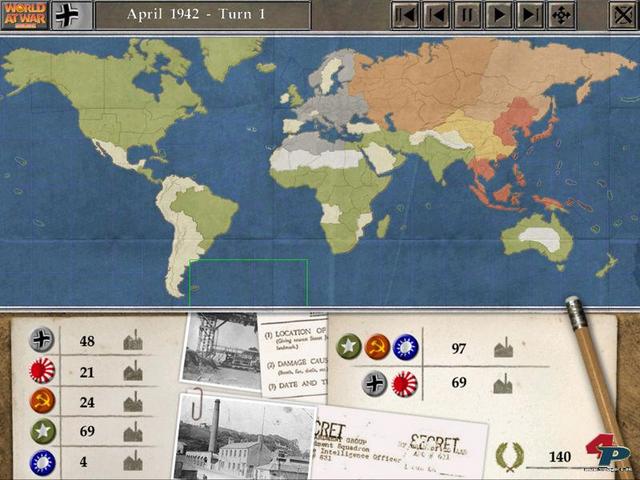Pause the turn replay
This screenshot has width=640, height=480.
pyautogui.click(x=467, y=15)
